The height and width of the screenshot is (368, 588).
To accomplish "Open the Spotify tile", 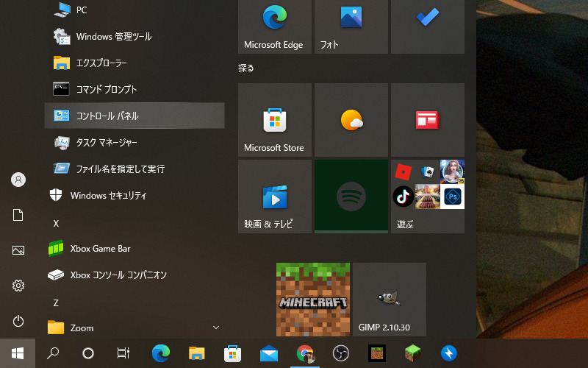I will [x=351, y=197].
